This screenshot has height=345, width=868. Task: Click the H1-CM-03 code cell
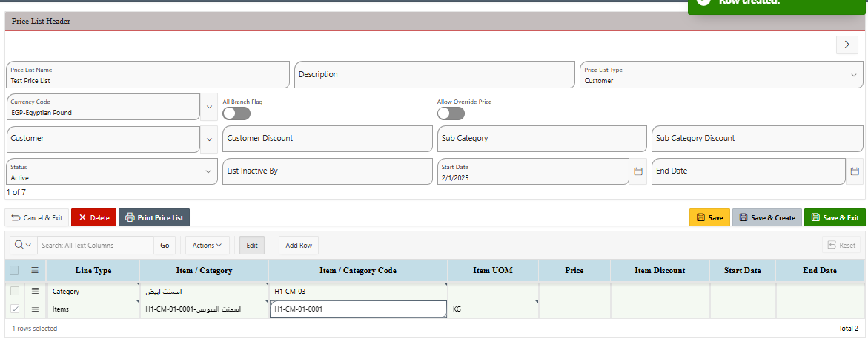358,291
